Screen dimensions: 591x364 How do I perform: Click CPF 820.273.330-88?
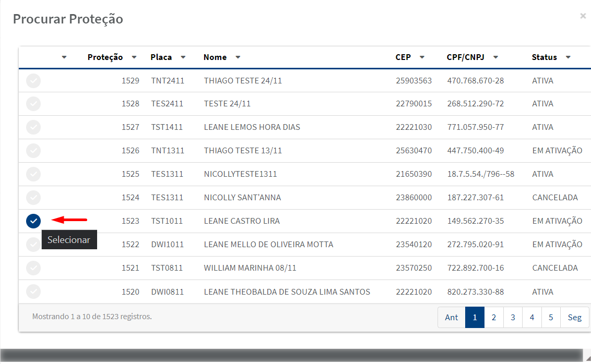475,292
